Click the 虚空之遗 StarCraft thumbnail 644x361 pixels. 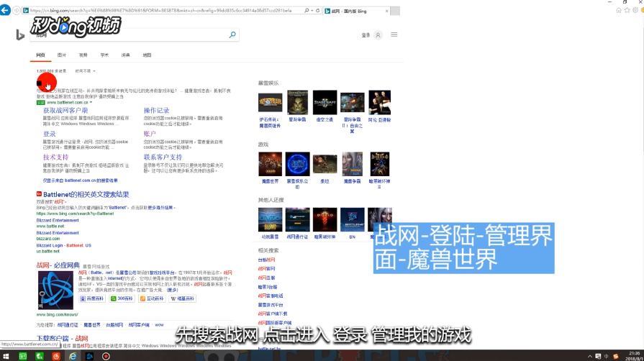point(325,102)
